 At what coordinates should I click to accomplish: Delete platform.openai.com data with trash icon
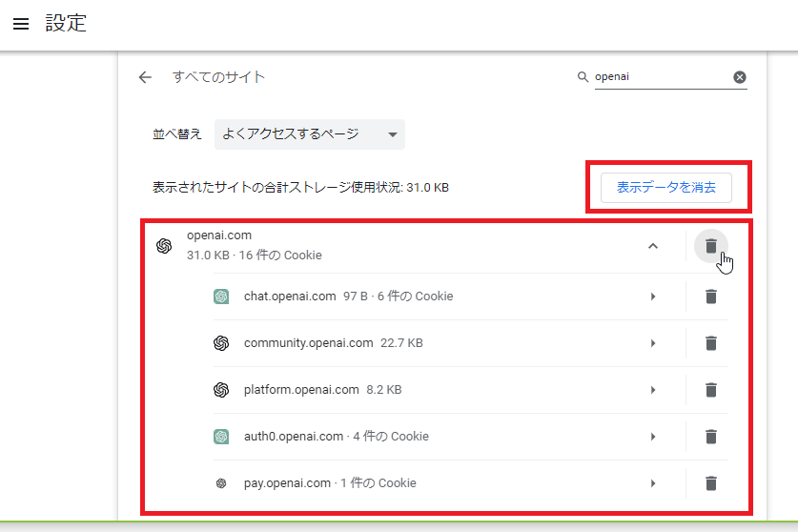(x=710, y=390)
